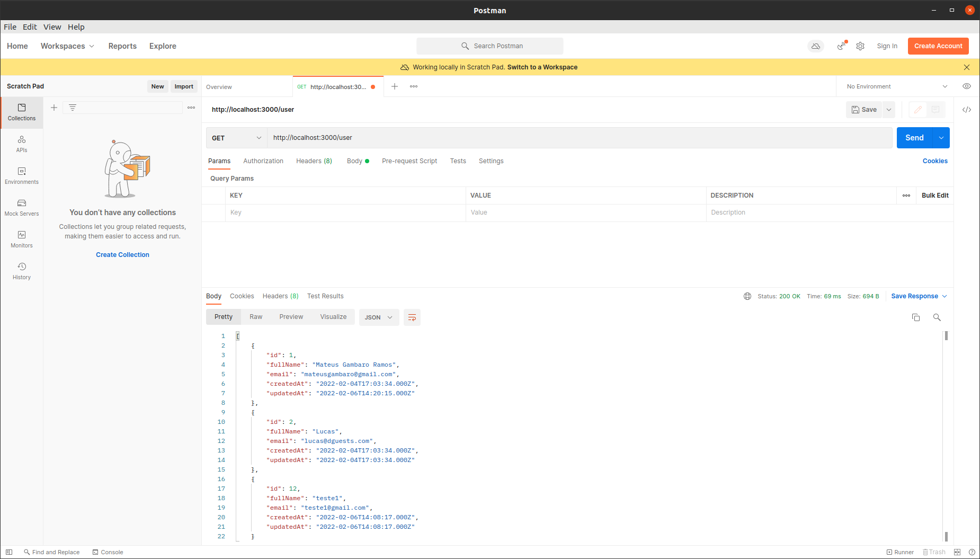980x559 pixels.
Task: Click the cloud sync status icon
Action: pyautogui.click(x=816, y=46)
